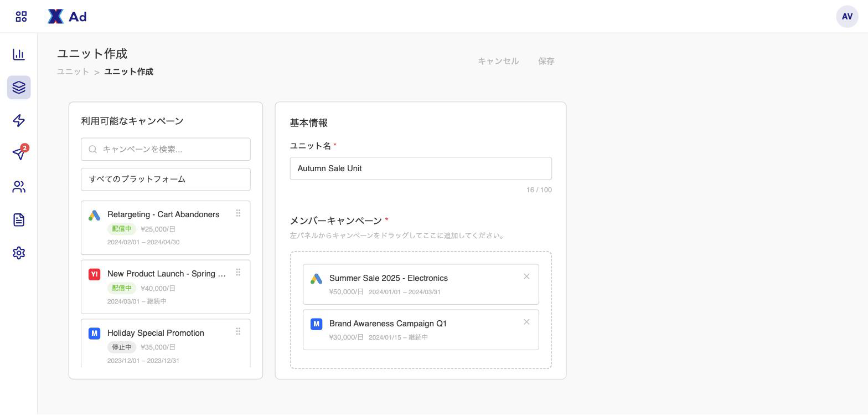Click the ¥40,000/日 budget text
The image size is (868, 415).
[x=158, y=288]
